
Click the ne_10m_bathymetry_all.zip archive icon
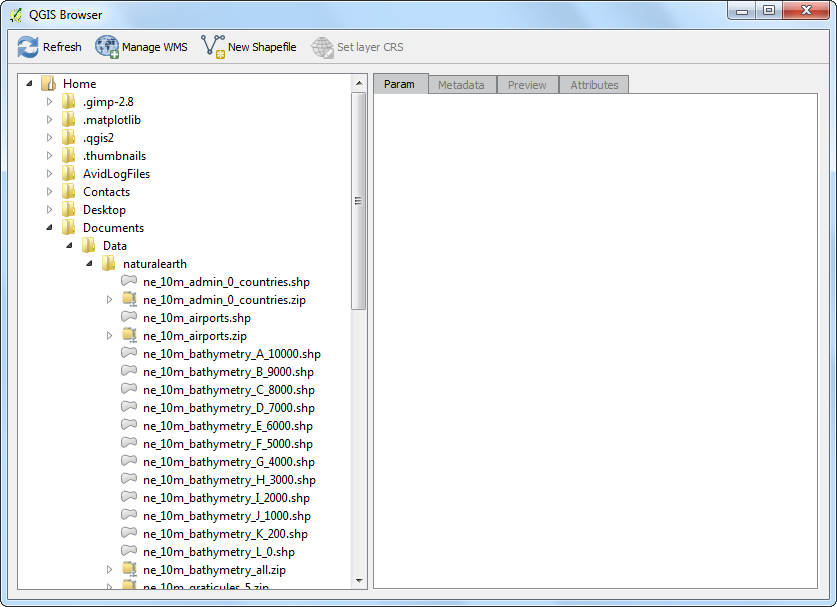tap(129, 570)
